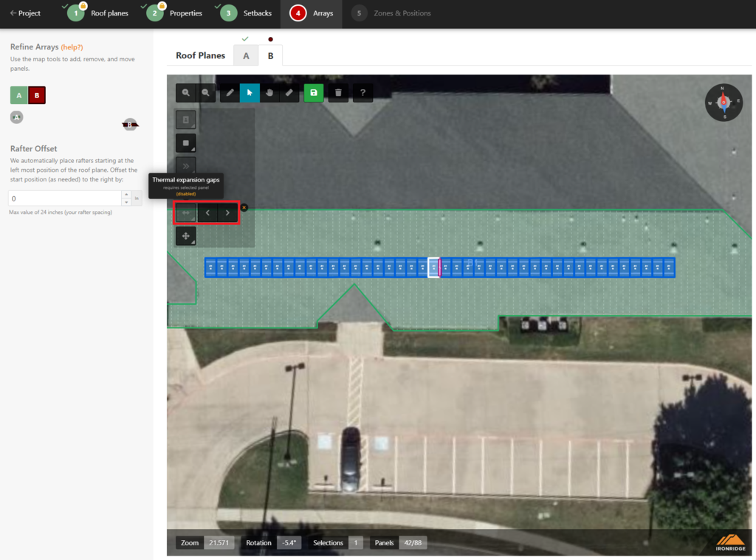The height and width of the screenshot is (560, 756).
Task: Click the compass rose on map
Action: [724, 103]
